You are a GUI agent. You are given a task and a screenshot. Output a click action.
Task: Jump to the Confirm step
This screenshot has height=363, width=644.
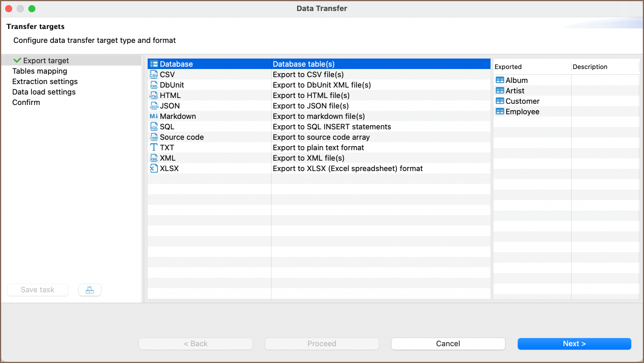click(26, 103)
